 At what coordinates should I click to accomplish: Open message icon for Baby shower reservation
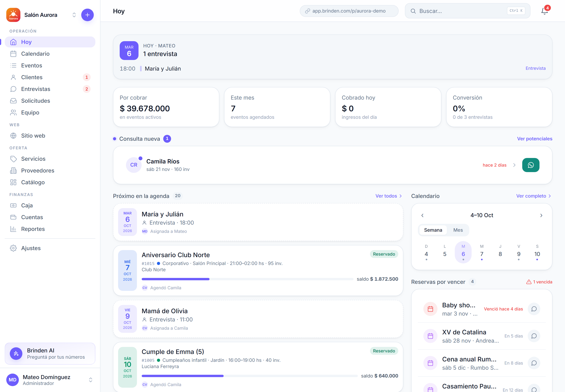point(534,309)
